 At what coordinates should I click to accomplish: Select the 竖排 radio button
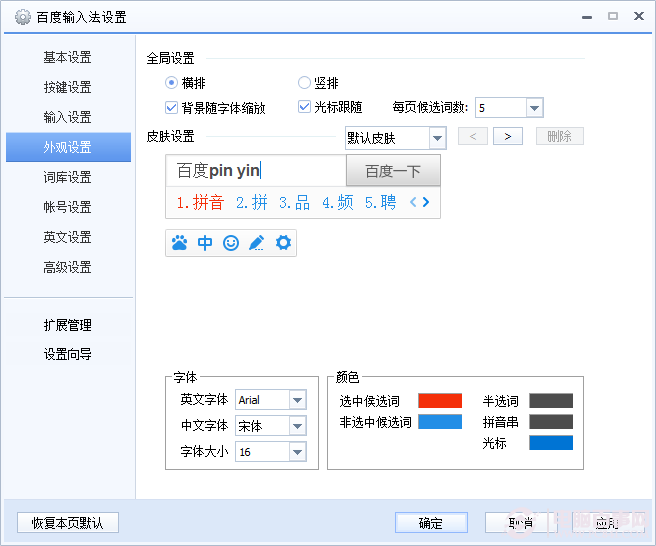304,83
